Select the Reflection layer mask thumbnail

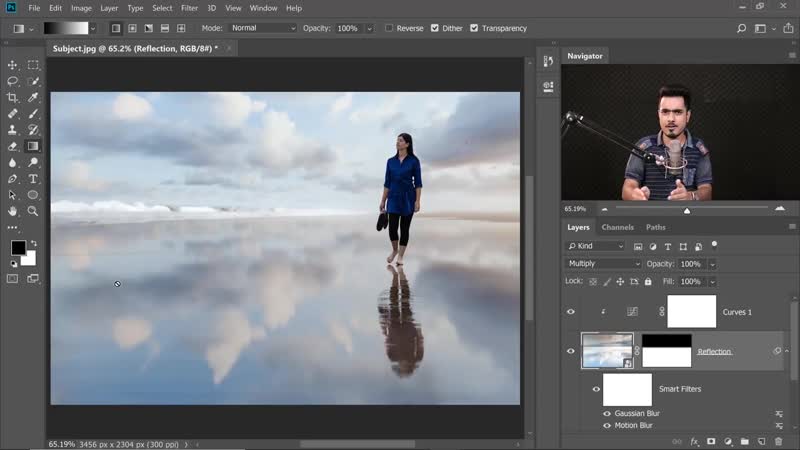pyautogui.click(x=666, y=351)
